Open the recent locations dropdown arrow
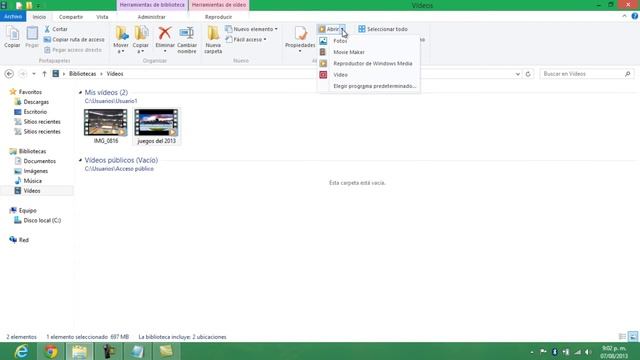 (34, 74)
